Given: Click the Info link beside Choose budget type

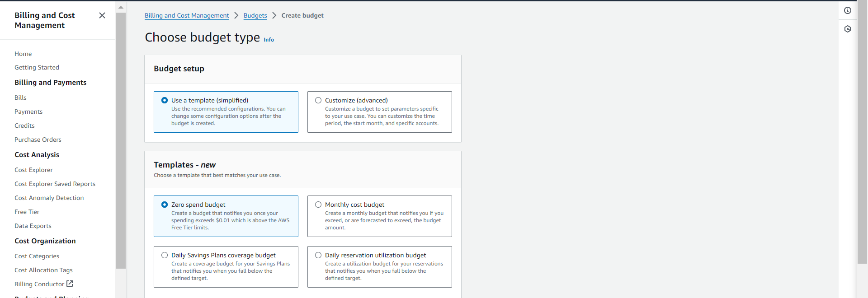Looking at the screenshot, I should point(269,40).
